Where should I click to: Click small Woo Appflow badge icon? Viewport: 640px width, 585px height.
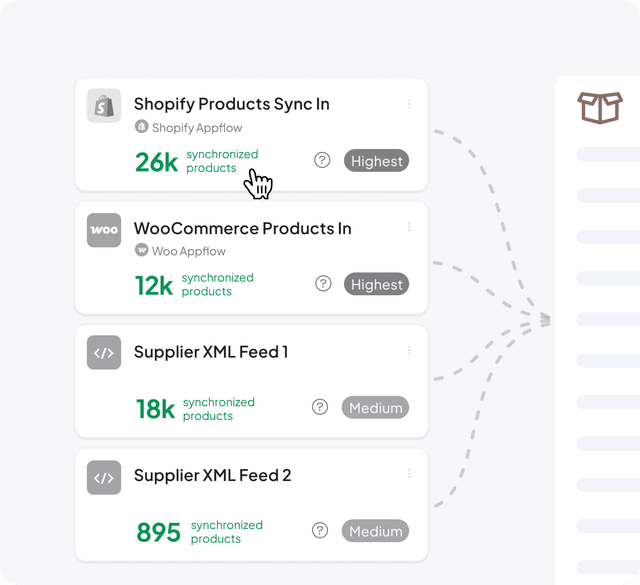(x=141, y=250)
